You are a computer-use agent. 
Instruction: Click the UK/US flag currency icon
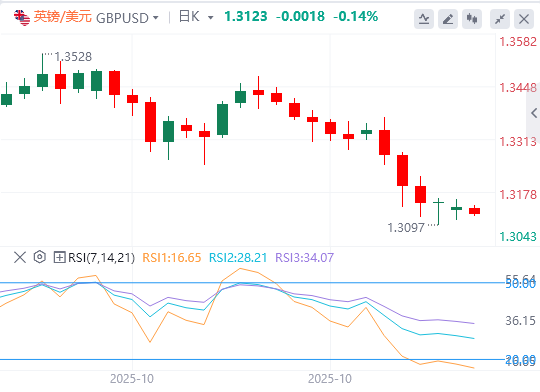pyautogui.click(x=22, y=18)
